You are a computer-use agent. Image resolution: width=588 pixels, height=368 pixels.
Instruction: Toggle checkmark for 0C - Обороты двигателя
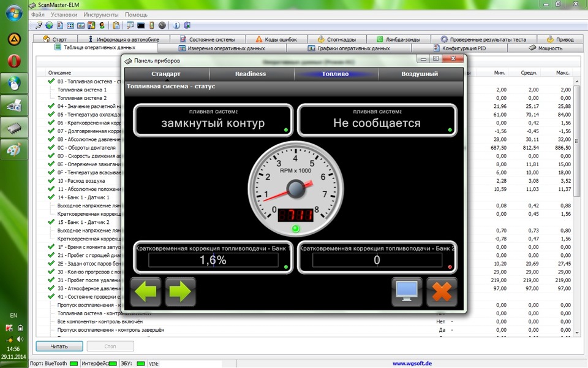[51, 147]
